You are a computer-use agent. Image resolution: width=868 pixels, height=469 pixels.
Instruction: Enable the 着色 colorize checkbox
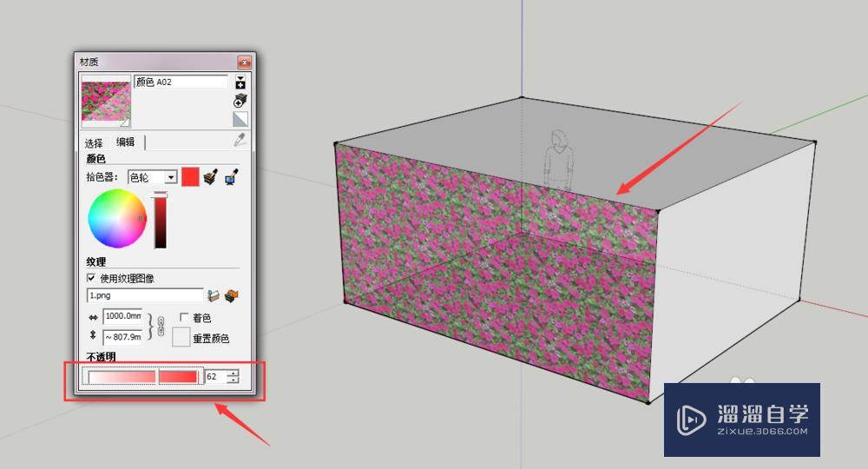click(x=184, y=317)
